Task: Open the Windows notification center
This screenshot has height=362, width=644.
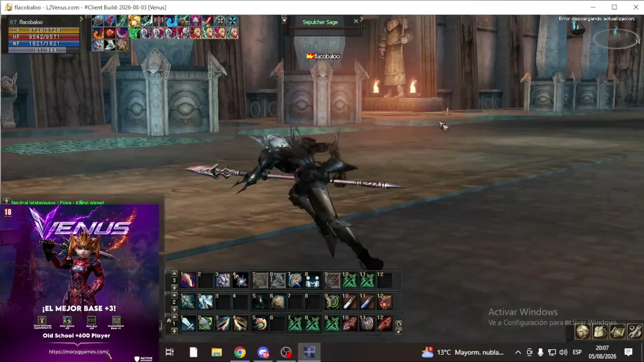Action: tap(628, 352)
